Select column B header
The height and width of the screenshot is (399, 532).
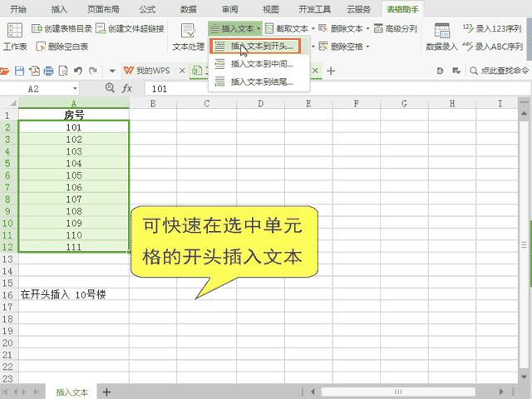click(x=153, y=103)
